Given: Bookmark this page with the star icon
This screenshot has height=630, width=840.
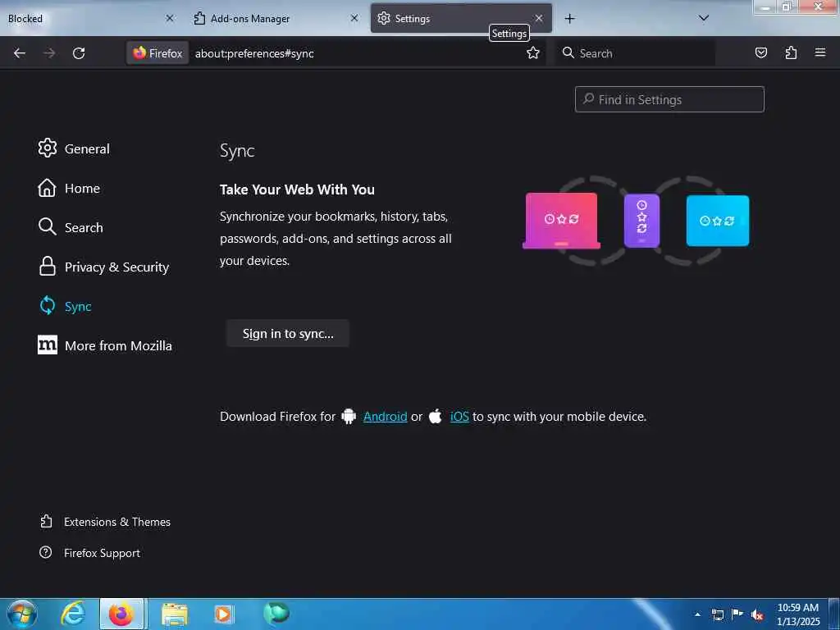Looking at the screenshot, I should (532, 53).
